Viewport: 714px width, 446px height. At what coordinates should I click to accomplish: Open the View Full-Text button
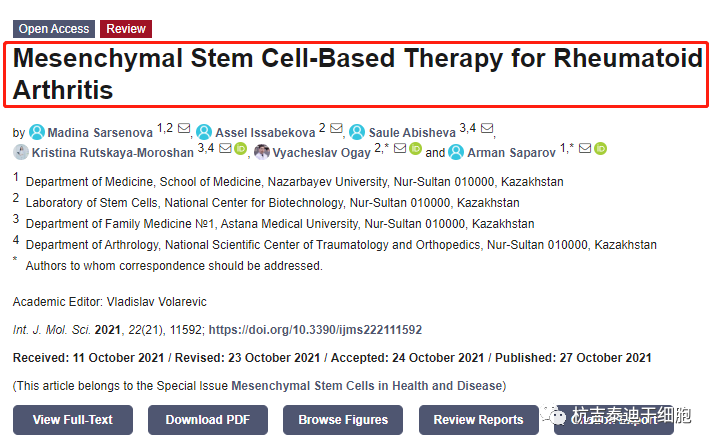point(73,420)
